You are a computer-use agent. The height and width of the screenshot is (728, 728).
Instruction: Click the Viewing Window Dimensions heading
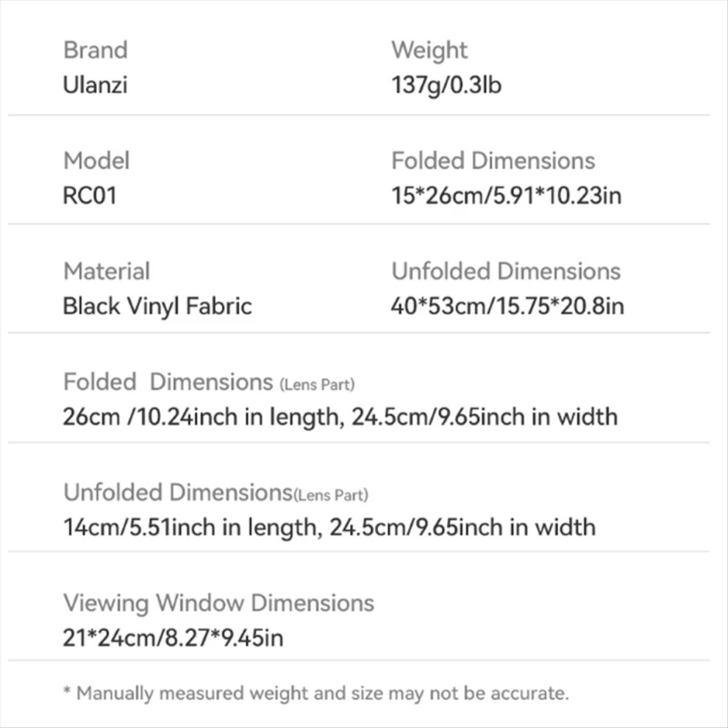click(x=218, y=604)
